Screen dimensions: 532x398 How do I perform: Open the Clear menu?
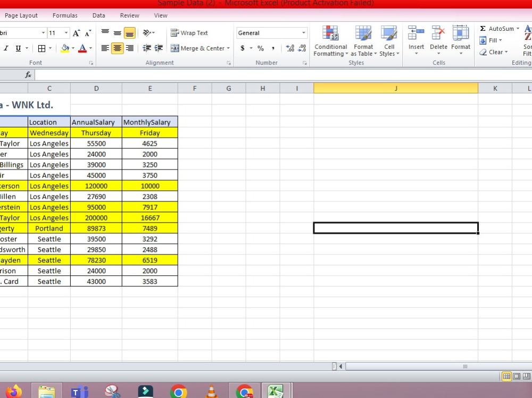(494, 52)
